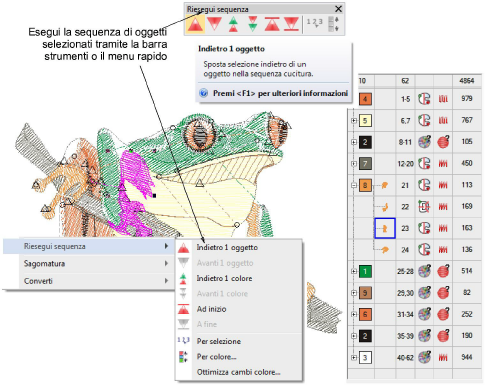485x385 pixels.
Task: Select Ottimizza cambi colore... entry
Action: click(x=239, y=372)
